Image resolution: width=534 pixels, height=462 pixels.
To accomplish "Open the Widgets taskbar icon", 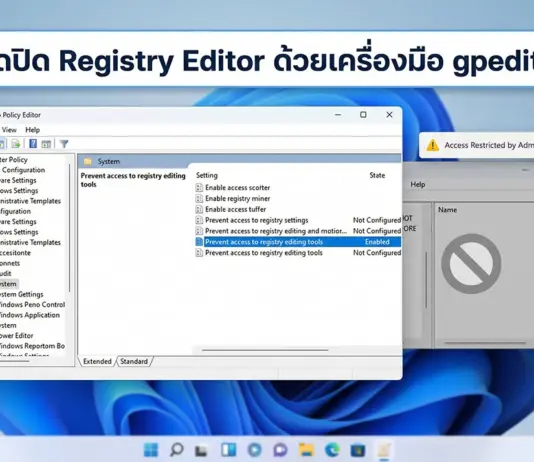I will pos(229,450).
